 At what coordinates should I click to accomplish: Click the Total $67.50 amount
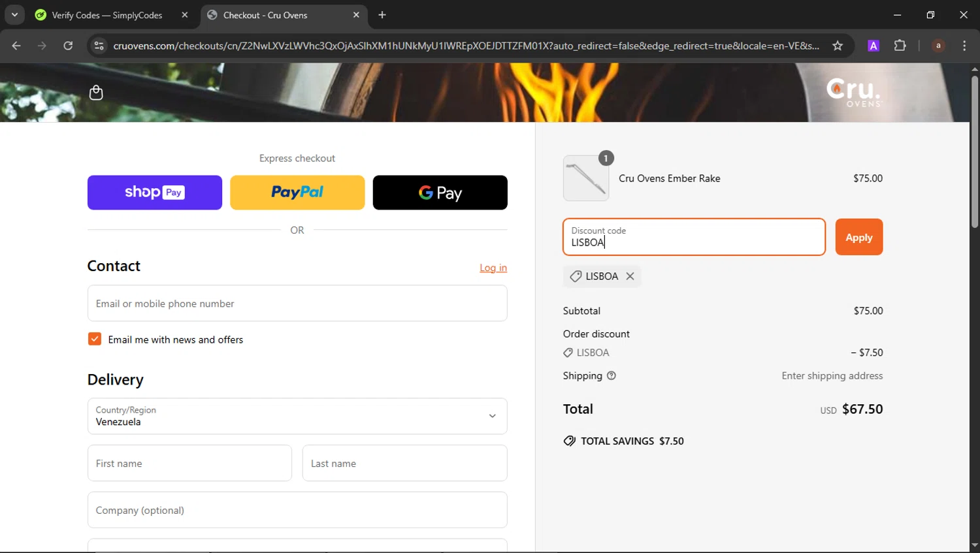[x=862, y=409]
